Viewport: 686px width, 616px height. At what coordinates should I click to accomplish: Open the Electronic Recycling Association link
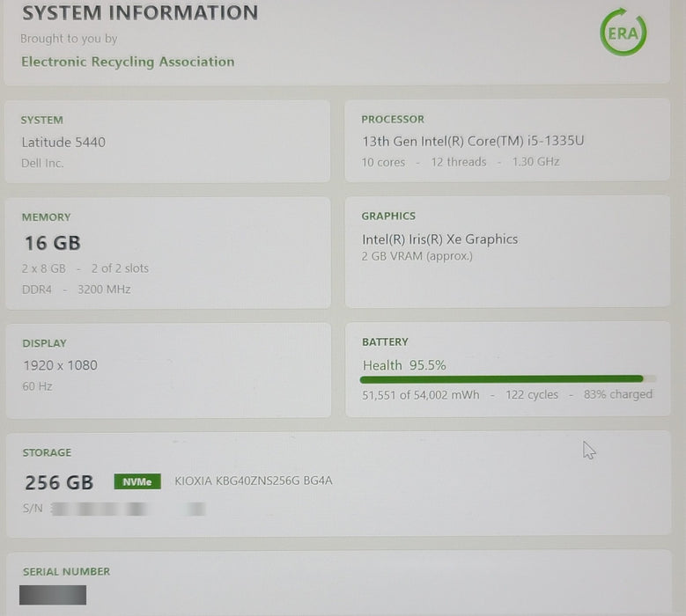point(128,62)
